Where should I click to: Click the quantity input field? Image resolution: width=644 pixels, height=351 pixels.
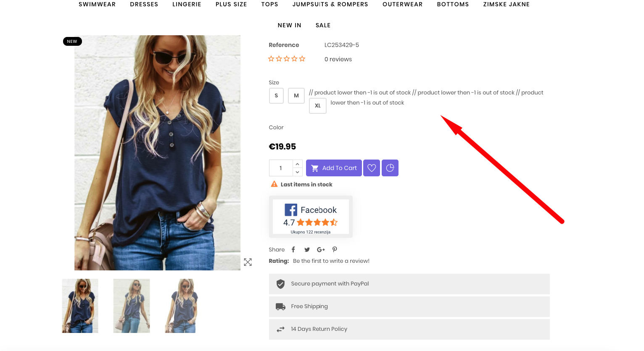[x=281, y=168]
